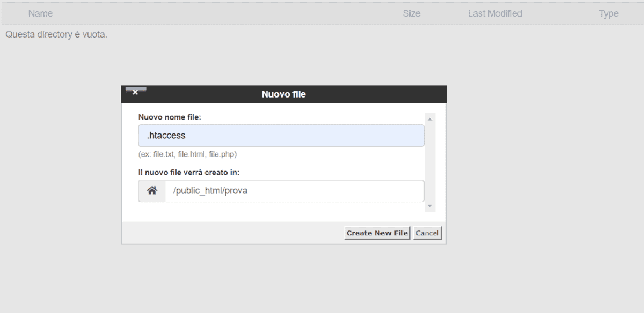
Task: Sort the file list by Size column
Action: point(411,13)
